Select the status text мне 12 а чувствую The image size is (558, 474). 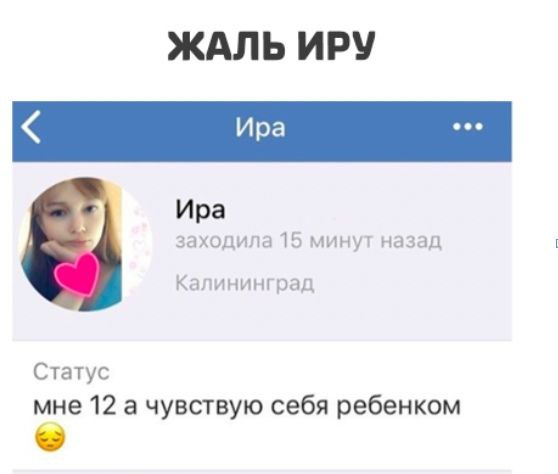coord(149,406)
